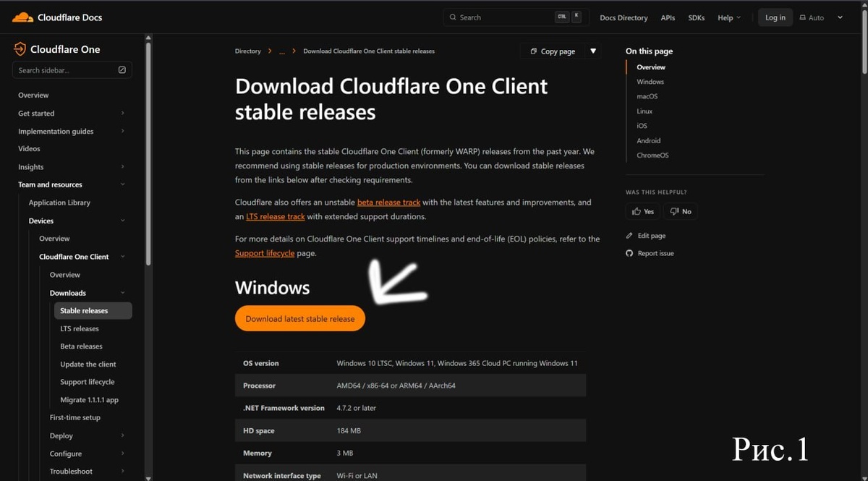
Task: Select Stable releases sidebar item
Action: click(93, 311)
